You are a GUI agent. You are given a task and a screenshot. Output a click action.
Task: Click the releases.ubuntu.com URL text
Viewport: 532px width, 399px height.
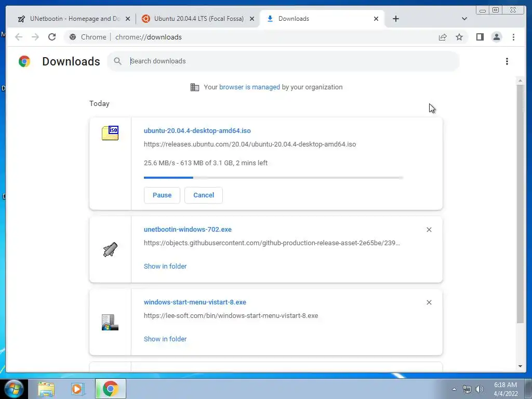[250, 144]
